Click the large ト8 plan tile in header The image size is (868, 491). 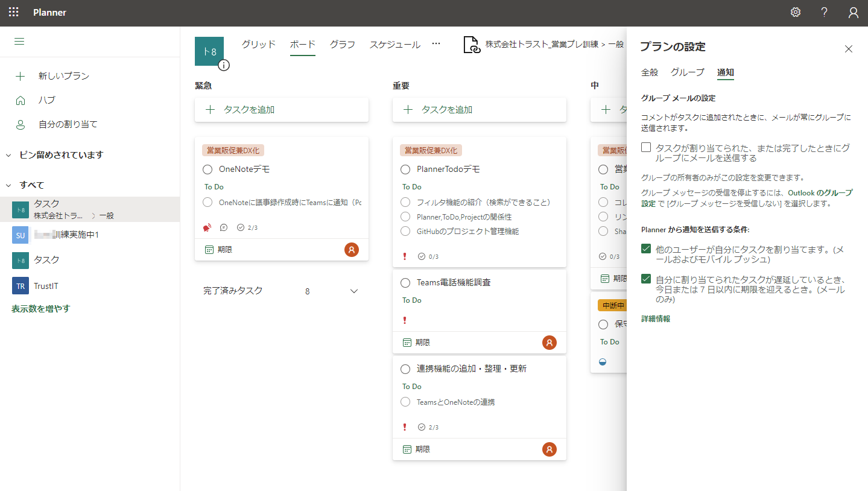point(209,51)
